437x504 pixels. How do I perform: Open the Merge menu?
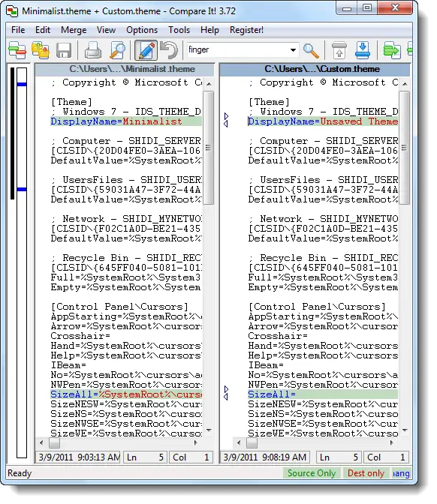coord(74,30)
